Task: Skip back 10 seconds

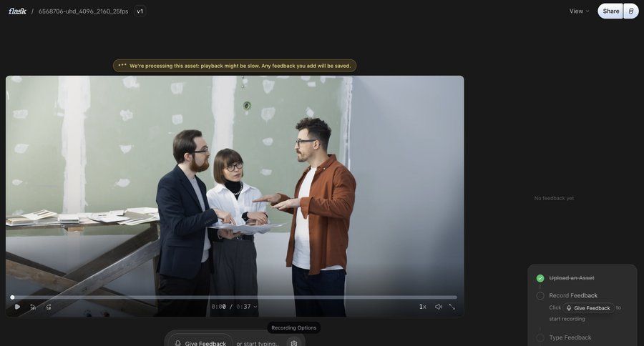Action: [x=33, y=307]
